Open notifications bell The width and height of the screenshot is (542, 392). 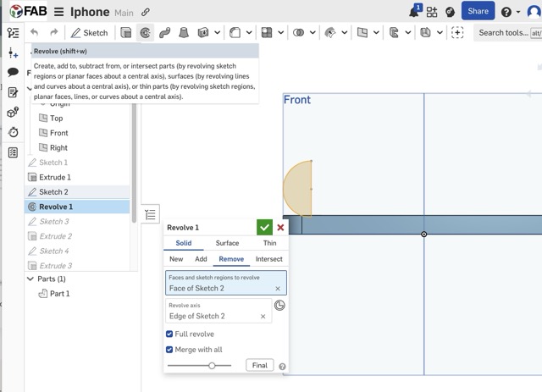point(414,12)
